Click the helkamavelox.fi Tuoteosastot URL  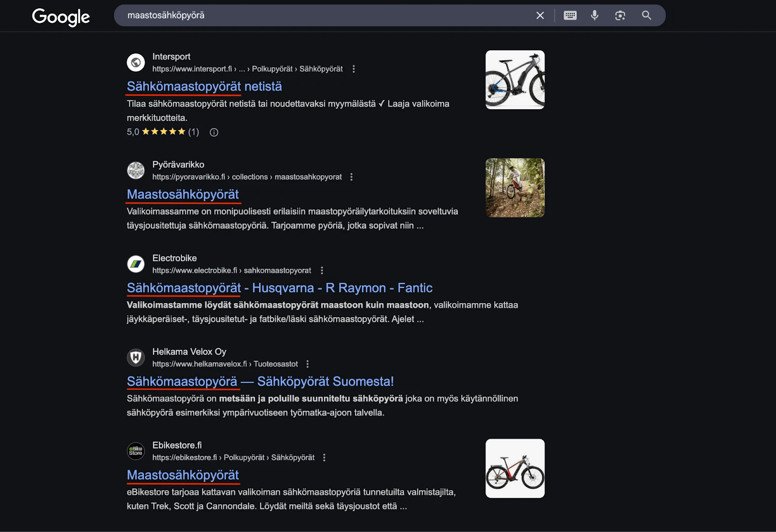coord(225,364)
